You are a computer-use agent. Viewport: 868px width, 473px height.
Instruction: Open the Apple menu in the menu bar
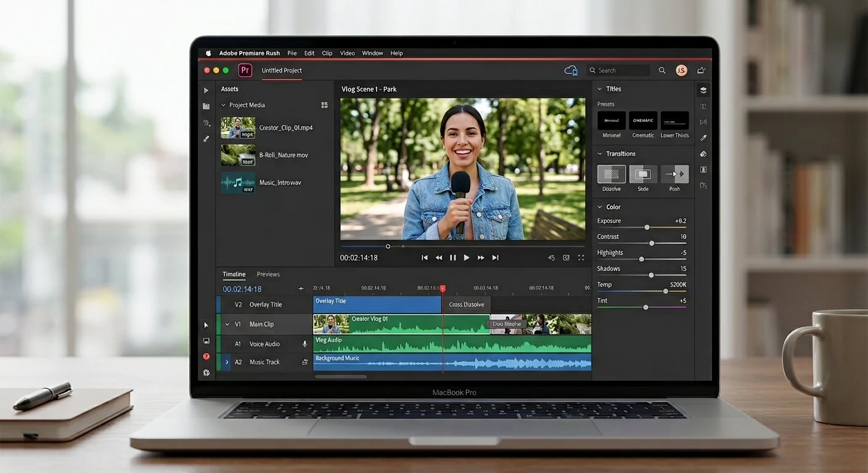coord(208,54)
